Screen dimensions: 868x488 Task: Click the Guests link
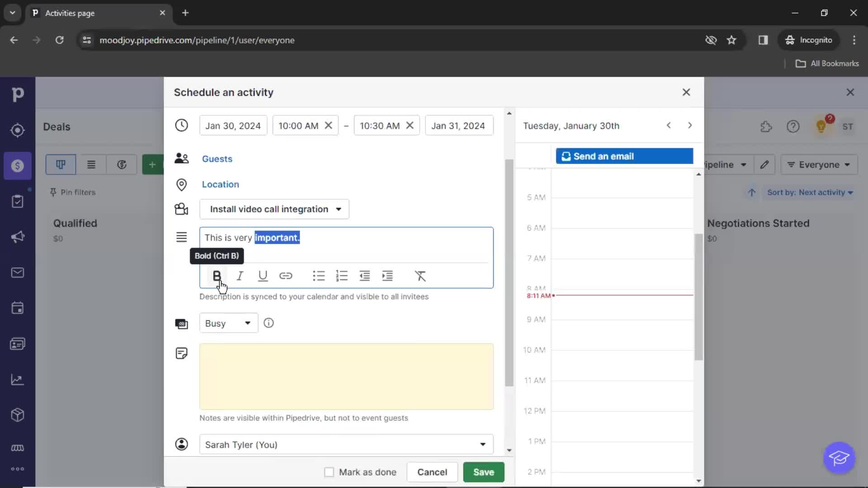click(x=217, y=159)
